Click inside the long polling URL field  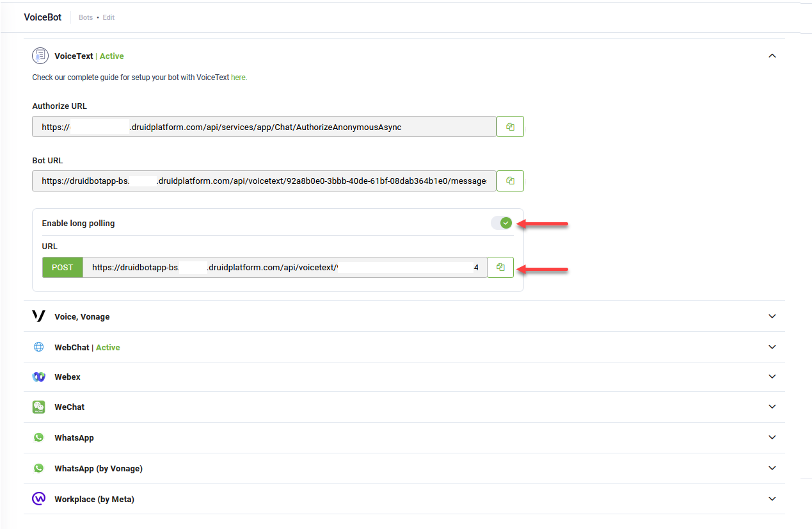[285, 267]
